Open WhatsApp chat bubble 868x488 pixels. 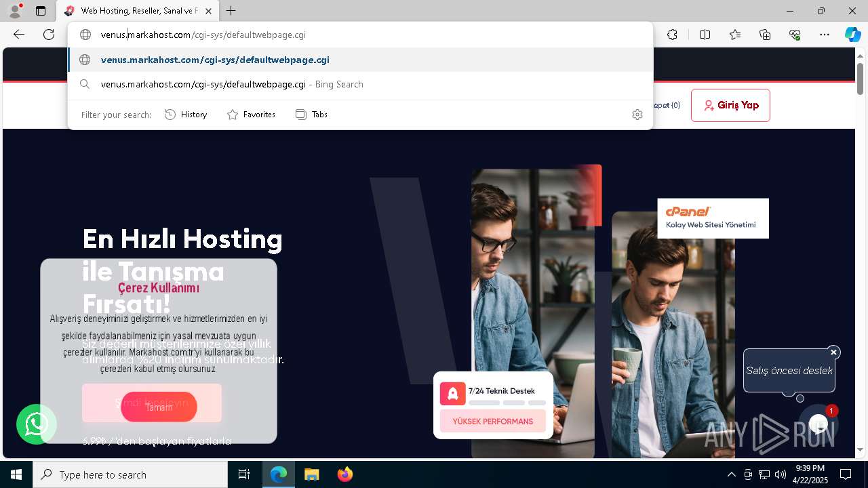[37, 424]
